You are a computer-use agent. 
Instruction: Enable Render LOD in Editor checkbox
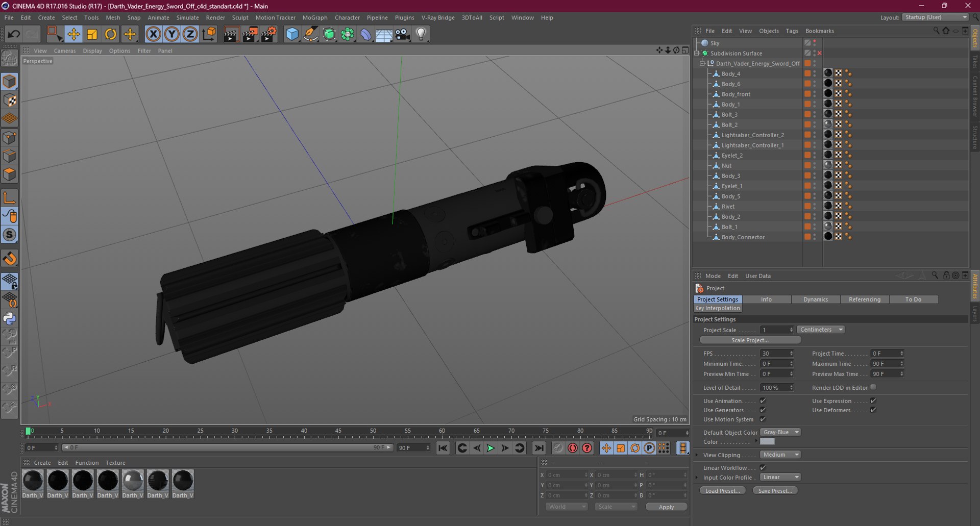tap(873, 387)
